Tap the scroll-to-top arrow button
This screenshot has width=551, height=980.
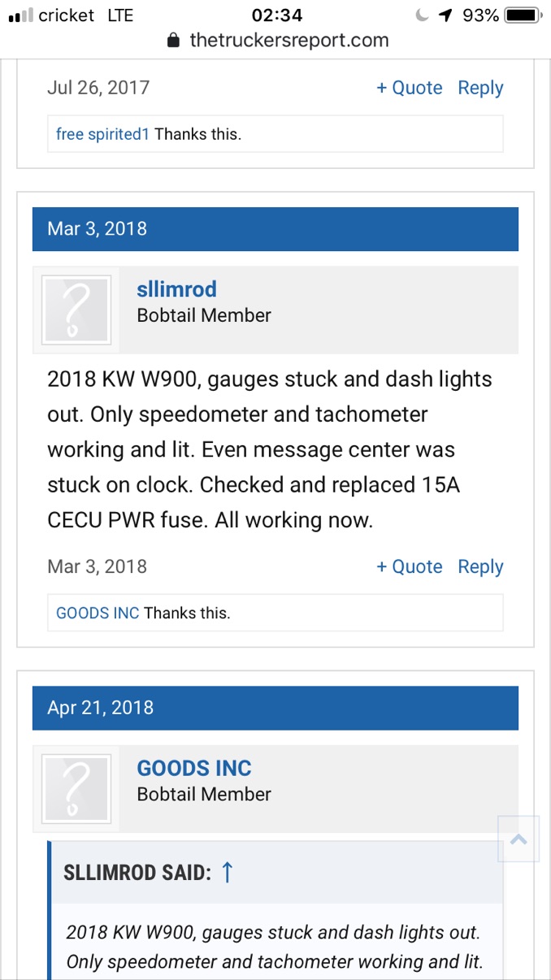pos(518,839)
